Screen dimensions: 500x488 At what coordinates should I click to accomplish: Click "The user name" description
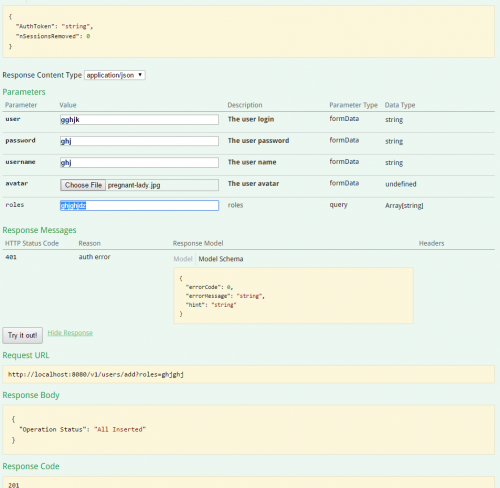(x=252, y=162)
